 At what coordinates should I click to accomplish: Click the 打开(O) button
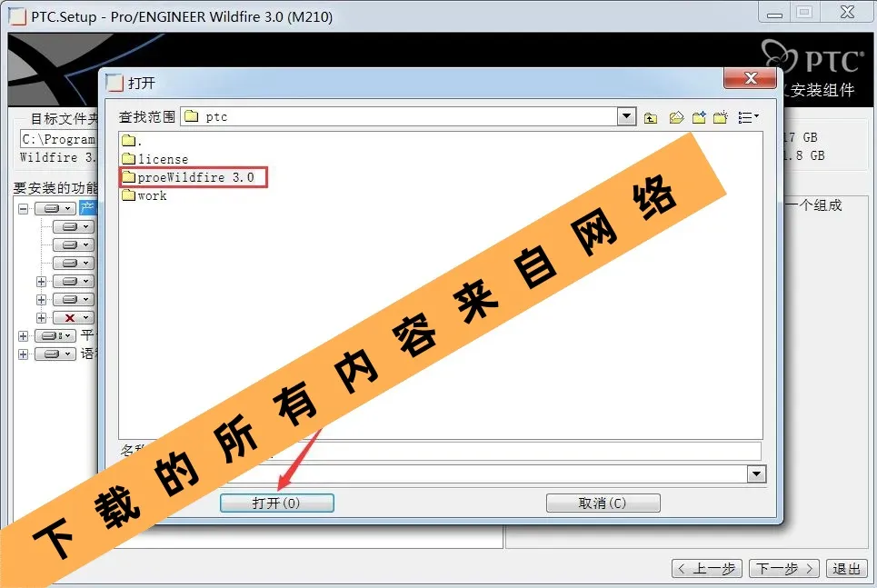pos(277,503)
